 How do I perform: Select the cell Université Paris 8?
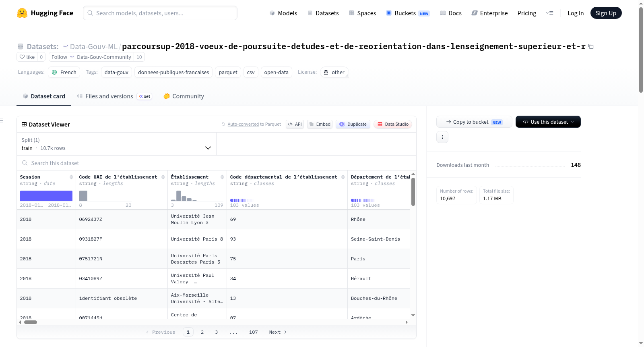197,239
